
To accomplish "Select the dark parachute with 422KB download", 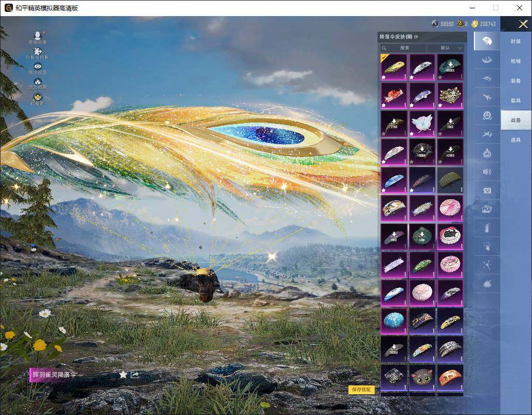I will click(450, 151).
